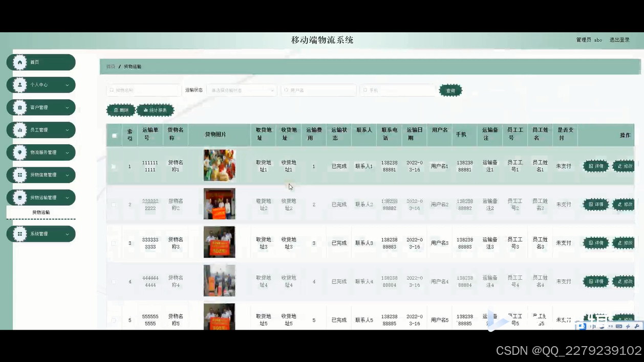Select 货物运输 from the sidebar submenu
Screen dimensions: 644x362
[x=41, y=212]
